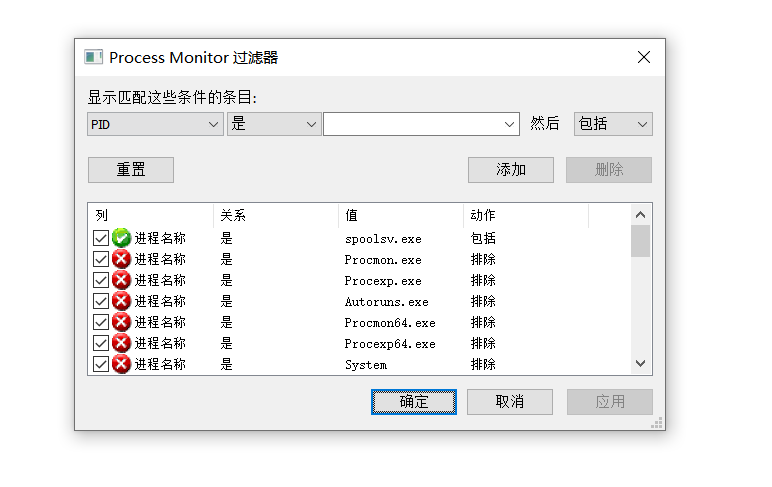The width and height of the screenshot is (772, 487).
Task: Uncheck the Procexp.exe filter checkbox
Action: [x=101, y=280]
